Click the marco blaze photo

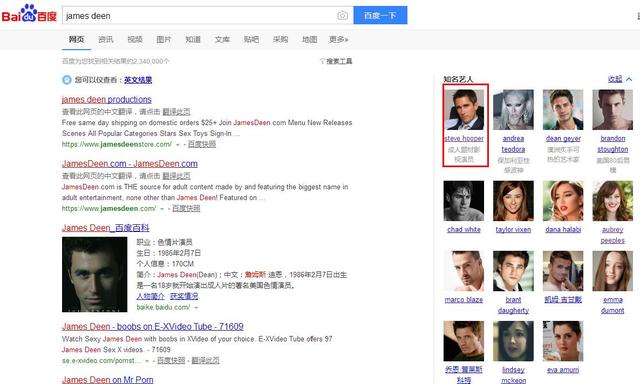(464, 271)
